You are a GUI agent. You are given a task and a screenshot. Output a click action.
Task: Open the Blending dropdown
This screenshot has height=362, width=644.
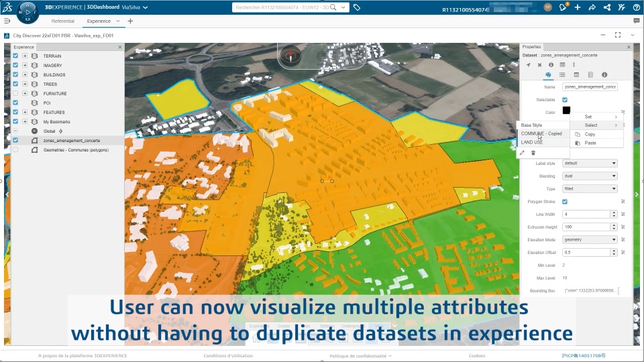point(590,176)
